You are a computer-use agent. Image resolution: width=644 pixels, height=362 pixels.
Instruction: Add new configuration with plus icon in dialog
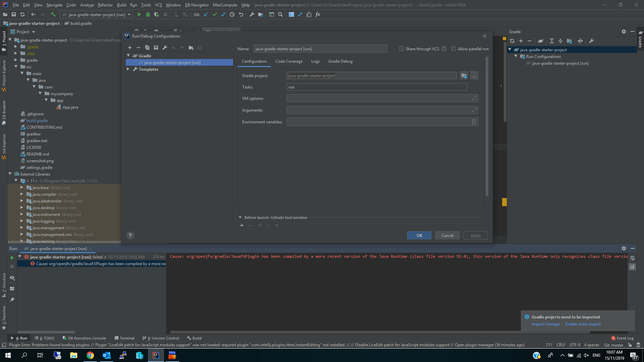pos(130,48)
